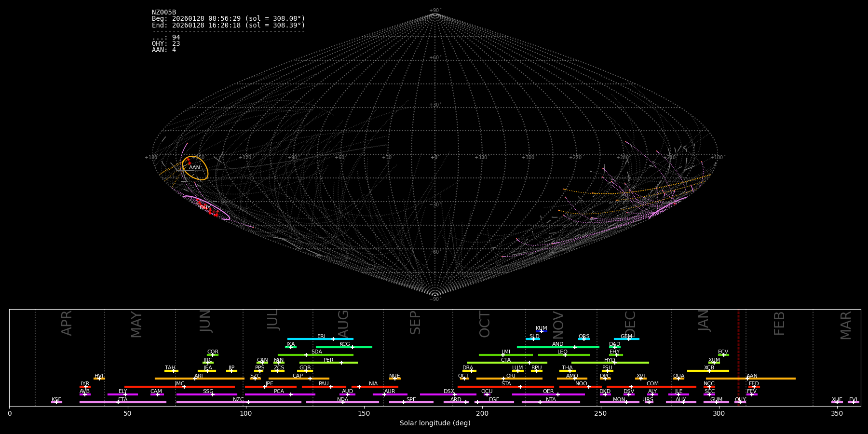Click the 'Solar longitude (deg)' axis label
Screen dimensions: 868x434
click(435, 423)
